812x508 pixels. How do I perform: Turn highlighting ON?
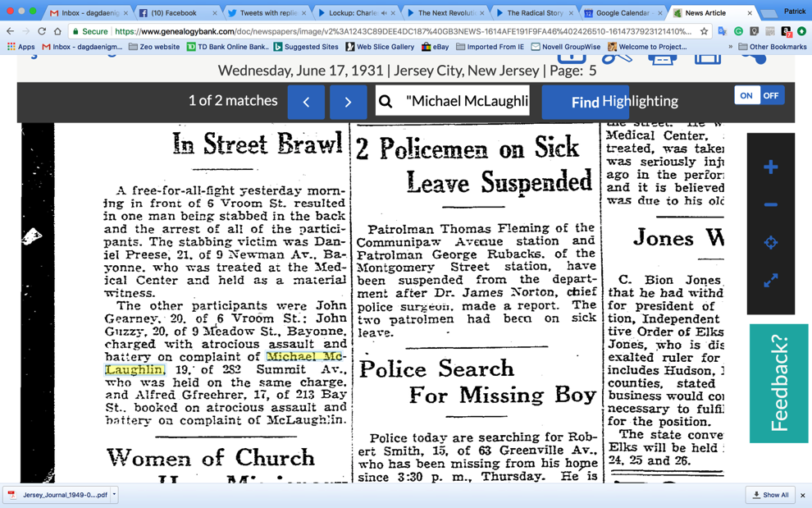coord(746,95)
